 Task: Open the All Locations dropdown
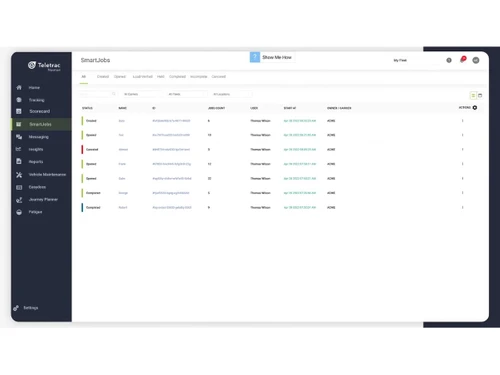tap(232, 94)
